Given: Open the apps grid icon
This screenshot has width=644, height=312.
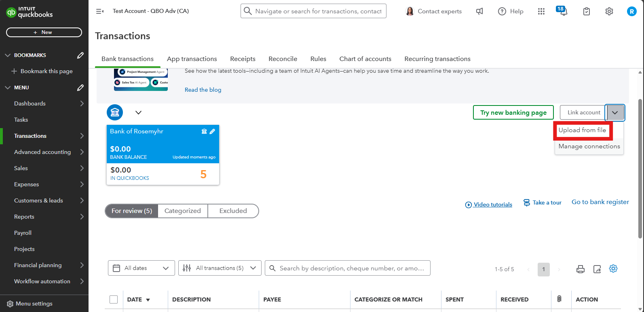Looking at the screenshot, I should point(541,11).
